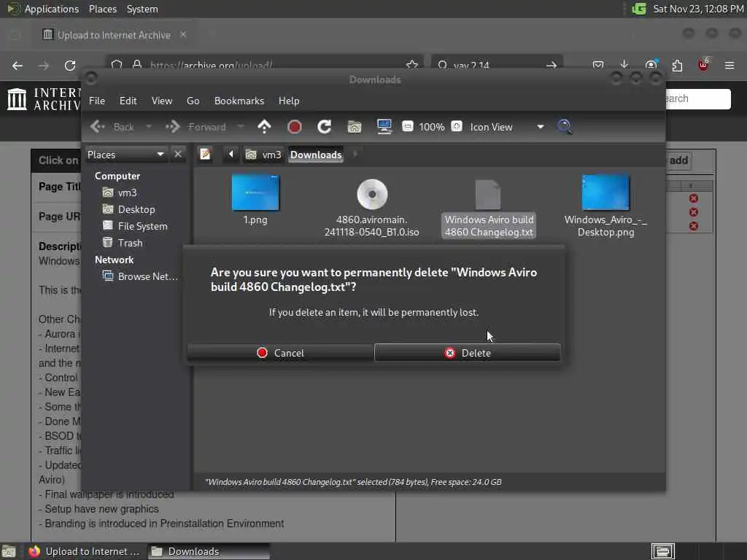
Task: Open the Bookmarks menu
Action: coord(239,101)
